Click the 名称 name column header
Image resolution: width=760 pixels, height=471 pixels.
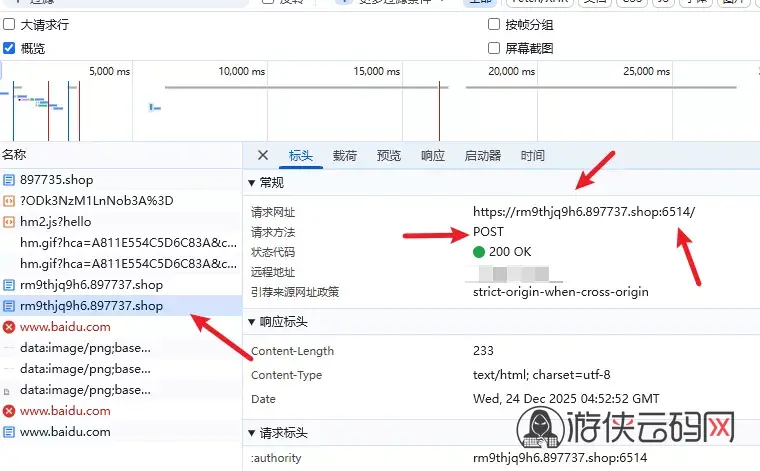(14, 155)
